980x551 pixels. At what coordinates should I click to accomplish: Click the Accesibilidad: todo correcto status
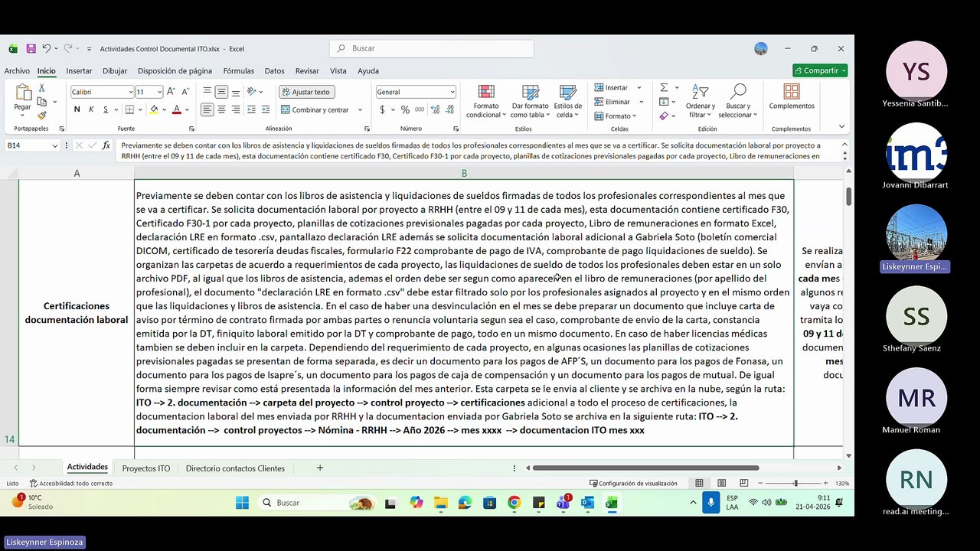70,484
